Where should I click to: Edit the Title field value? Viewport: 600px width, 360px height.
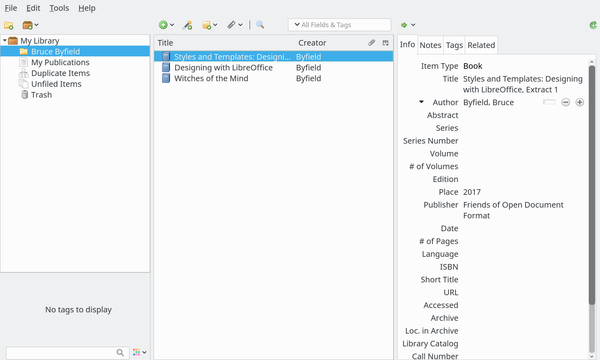[x=523, y=84]
